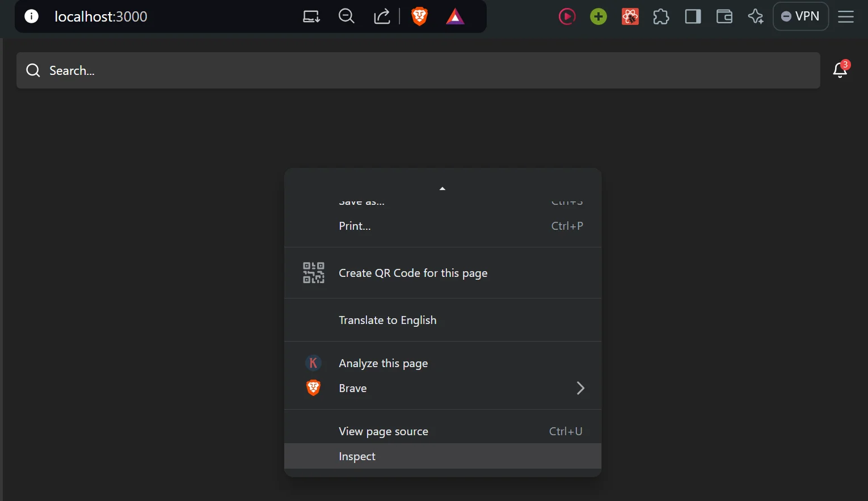
Task: Click the QR code icon
Action: [314, 273]
